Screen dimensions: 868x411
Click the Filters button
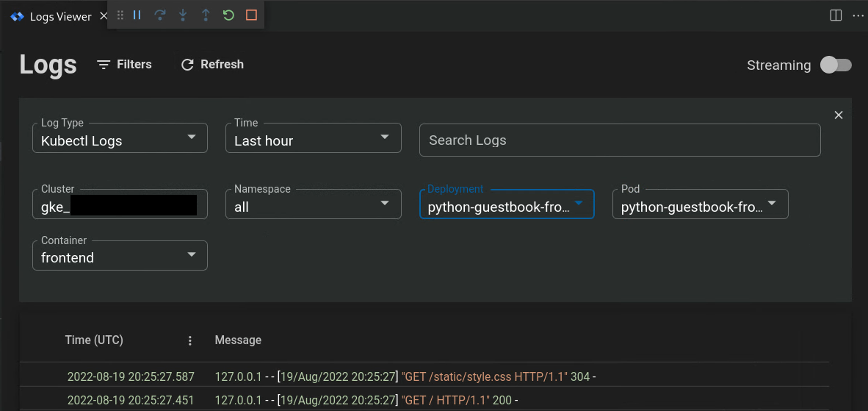(x=125, y=65)
